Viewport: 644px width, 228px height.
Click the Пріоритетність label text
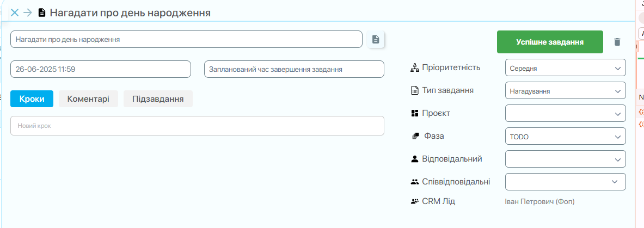[451, 67]
